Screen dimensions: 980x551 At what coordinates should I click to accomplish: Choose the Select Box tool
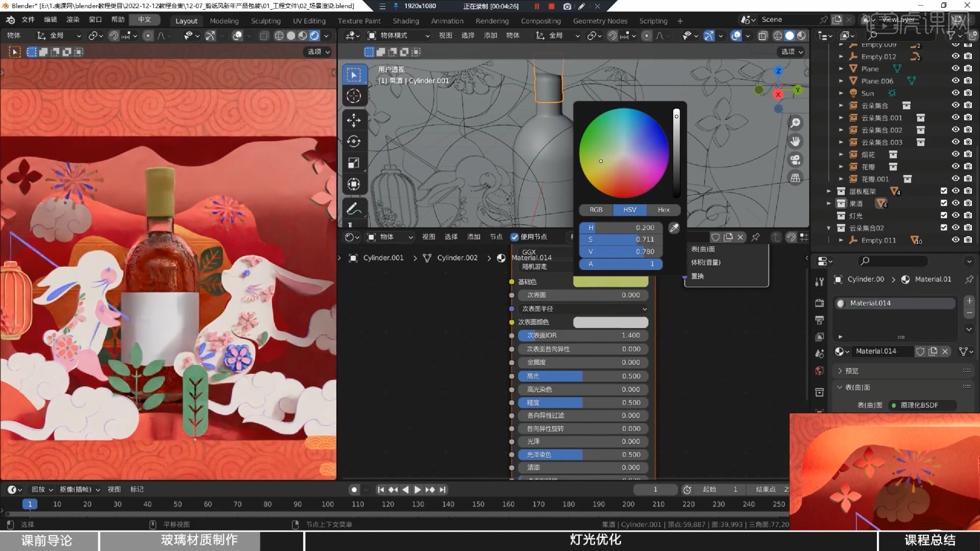354,75
